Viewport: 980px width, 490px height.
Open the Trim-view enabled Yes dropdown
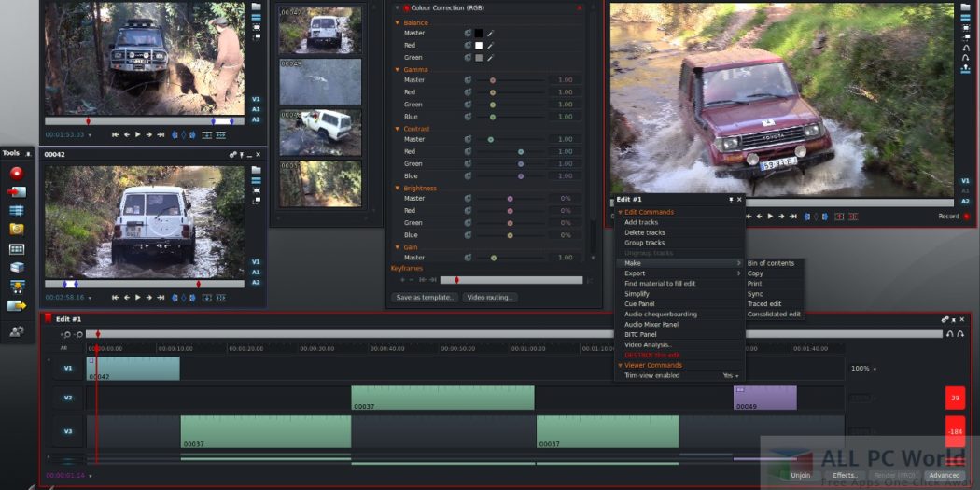coord(731,375)
